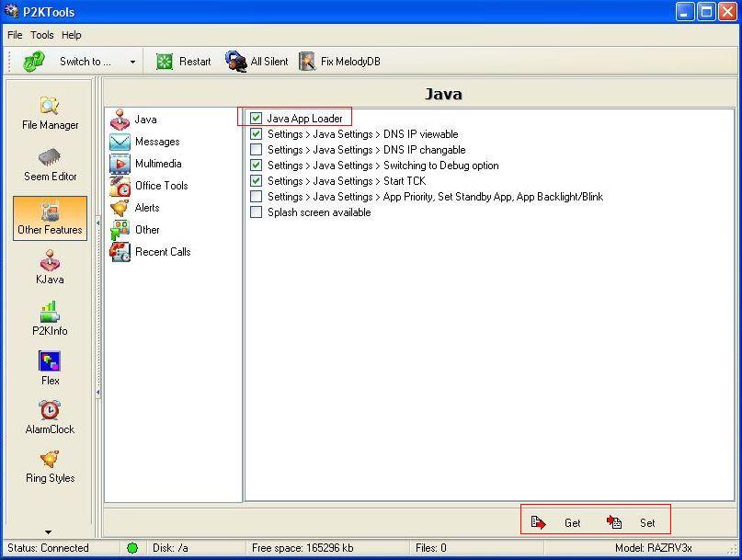
Task: Open the Help menu
Action: click(x=72, y=35)
